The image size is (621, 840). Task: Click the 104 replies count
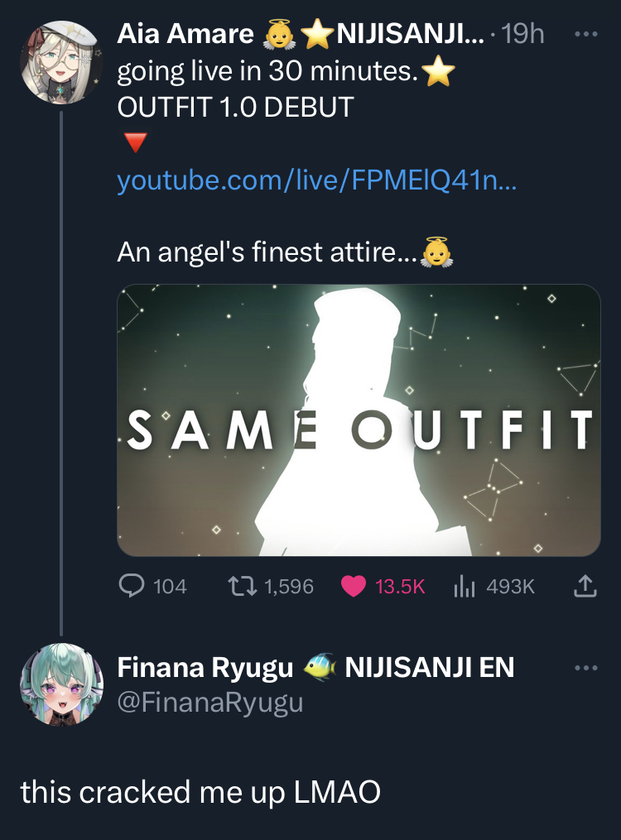click(170, 586)
